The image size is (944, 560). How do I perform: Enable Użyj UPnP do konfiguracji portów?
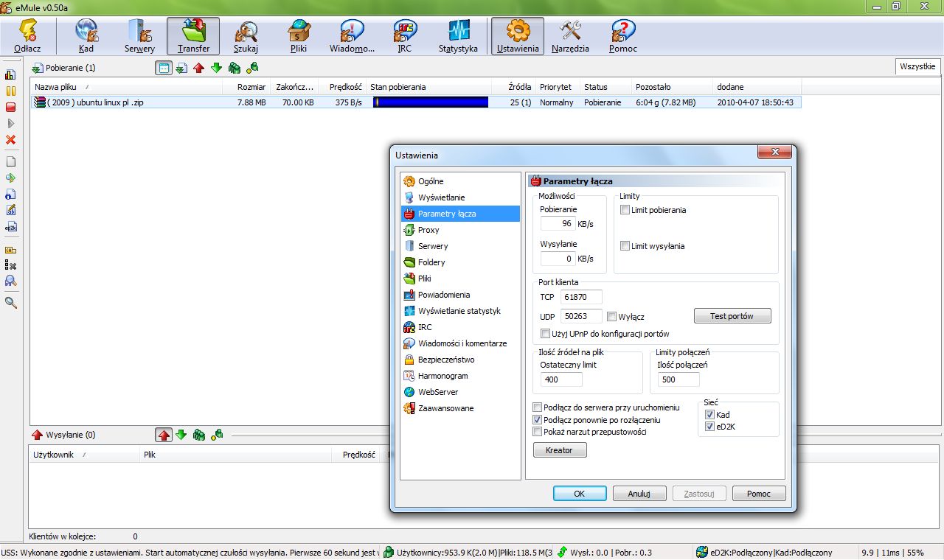coord(546,334)
